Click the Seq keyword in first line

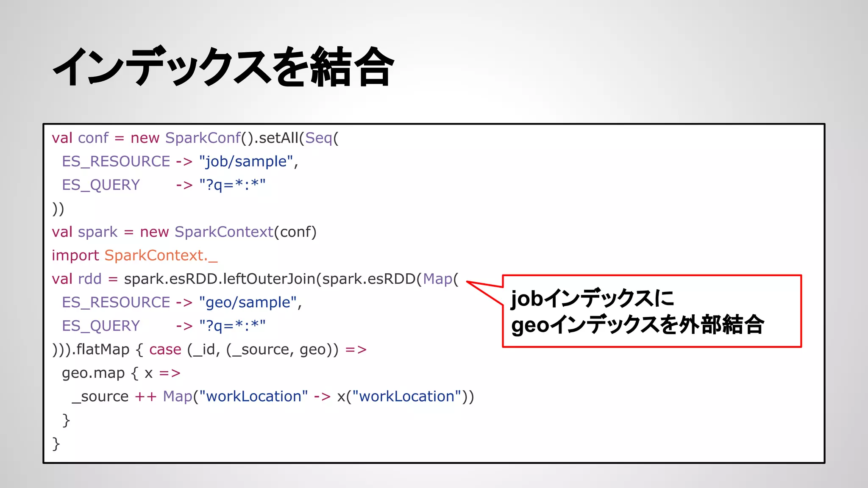point(318,138)
